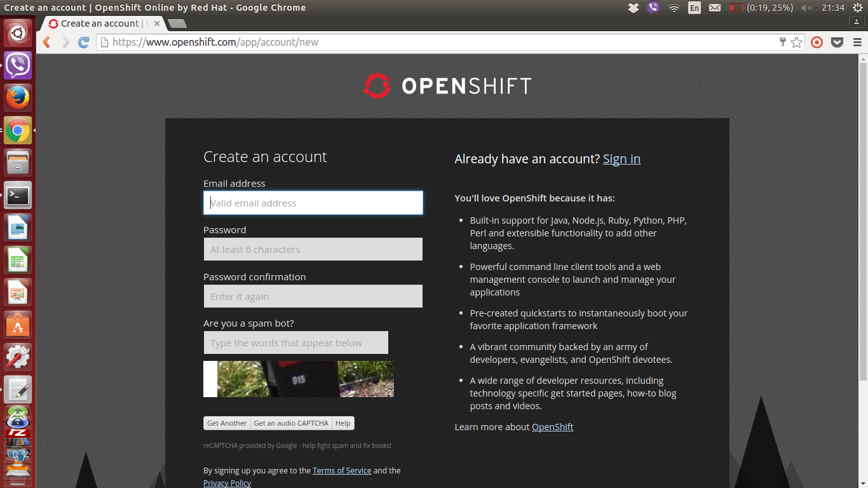Click the red circle extension icon
Image resolution: width=868 pixels, height=488 pixels.
(x=817, y=42)
